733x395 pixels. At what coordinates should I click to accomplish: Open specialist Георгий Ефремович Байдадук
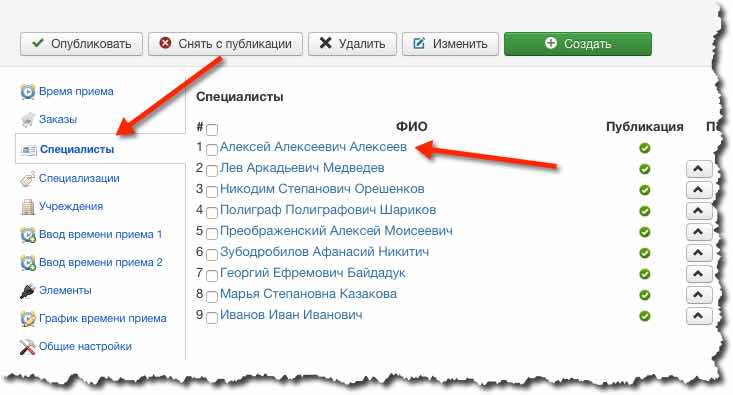pos(313,273)
